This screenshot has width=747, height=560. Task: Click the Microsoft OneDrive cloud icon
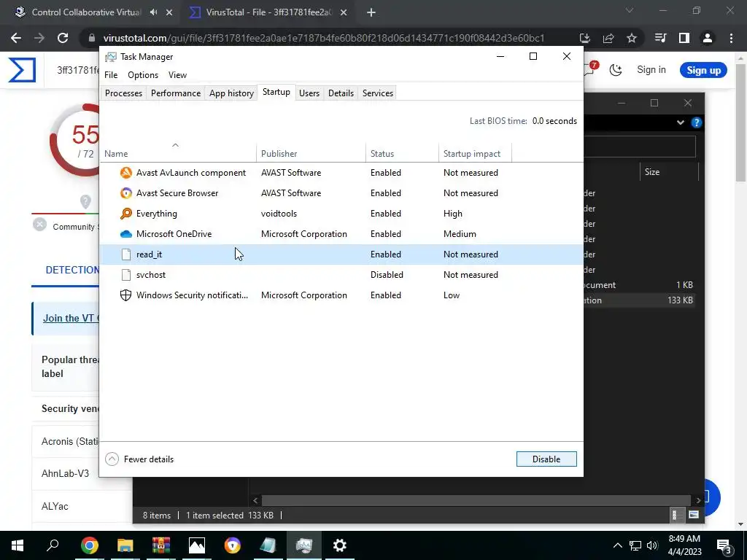click(x=125, y=234)
